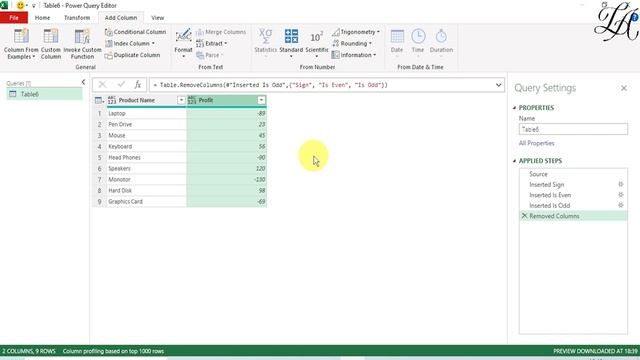Click the profit value 120
The width and height of the screenshot is (640, 360).
[227, 168]
